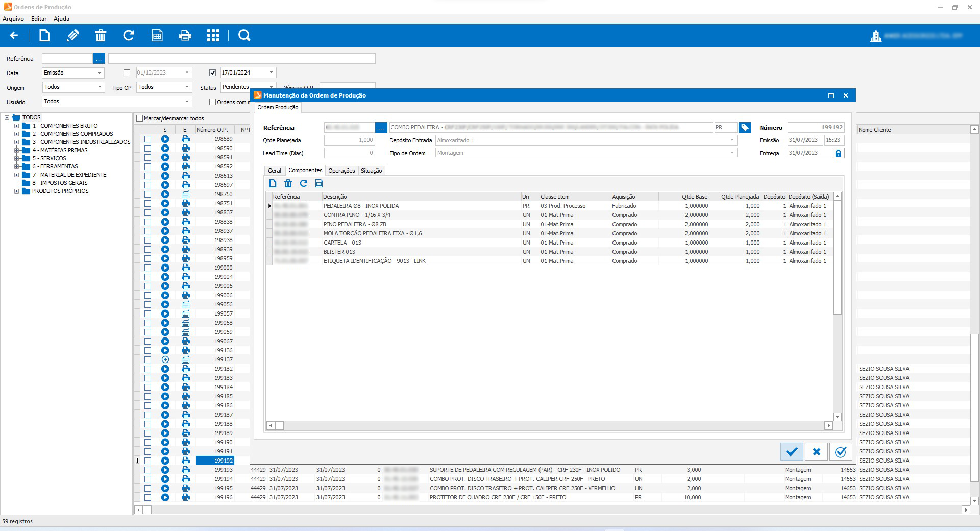Viewport: 980px width, 531px height.
Task: Toggle the Ordens com checkbox
Action: click(213, 102)
